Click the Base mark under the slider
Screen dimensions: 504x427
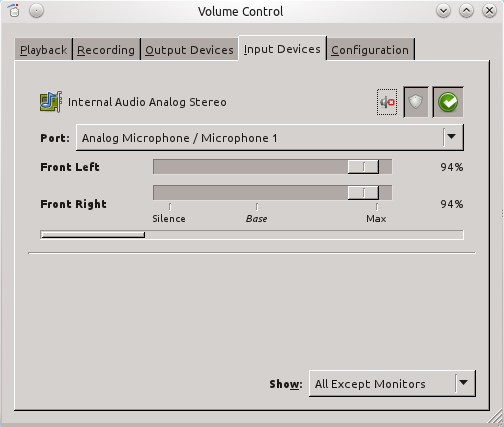click(x=257, y=219)
